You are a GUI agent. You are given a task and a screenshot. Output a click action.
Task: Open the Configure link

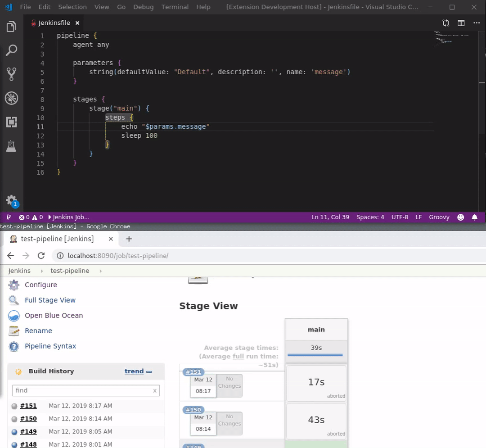click(x=41, y=285)
